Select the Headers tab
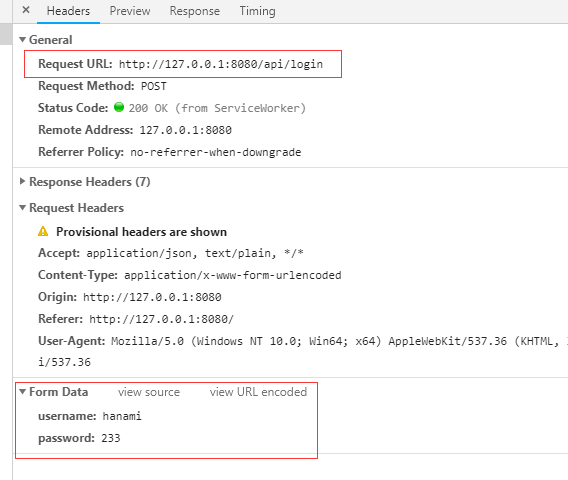 pyautogui.click(x=68, y=11)
